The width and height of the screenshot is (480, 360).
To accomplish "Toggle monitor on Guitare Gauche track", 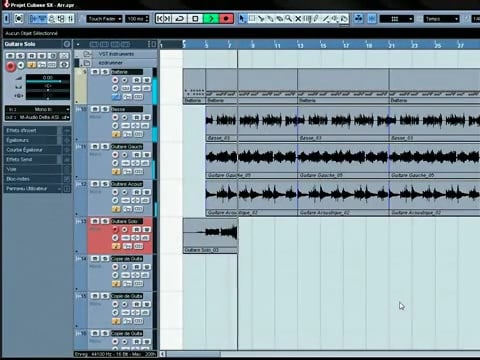I will pos(124,155).
